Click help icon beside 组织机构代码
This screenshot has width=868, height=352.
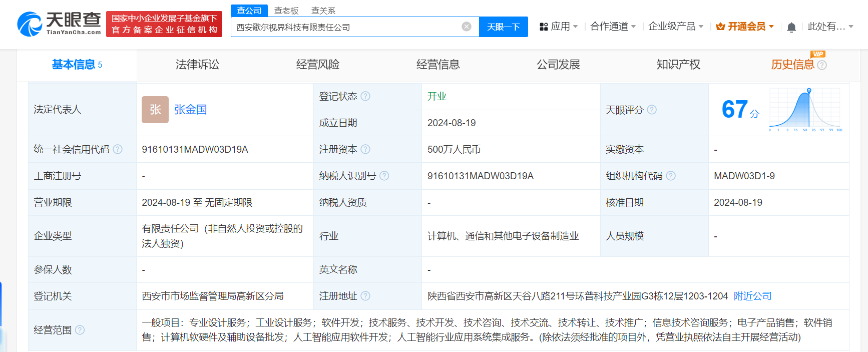click(671, 176)
